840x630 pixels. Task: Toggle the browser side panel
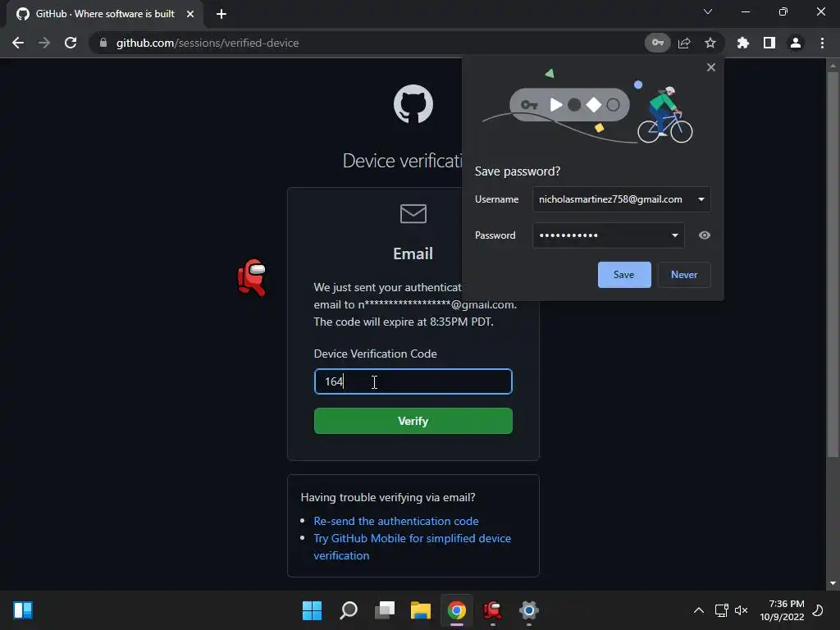tap(769, 43)
